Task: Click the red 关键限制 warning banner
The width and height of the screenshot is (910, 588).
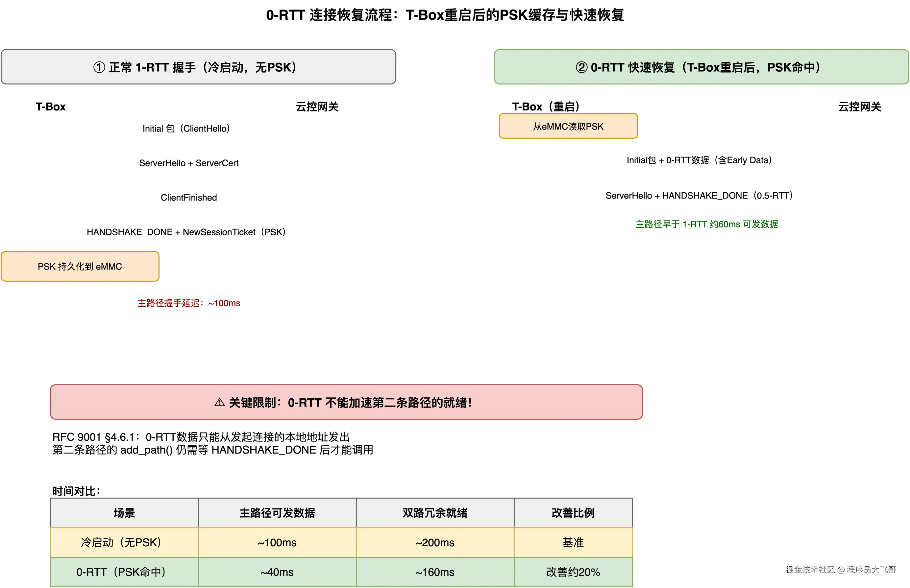Action: 346,402
